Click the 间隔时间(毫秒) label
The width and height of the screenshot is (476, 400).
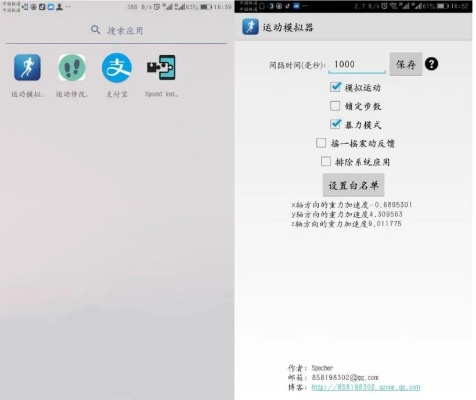297,65
